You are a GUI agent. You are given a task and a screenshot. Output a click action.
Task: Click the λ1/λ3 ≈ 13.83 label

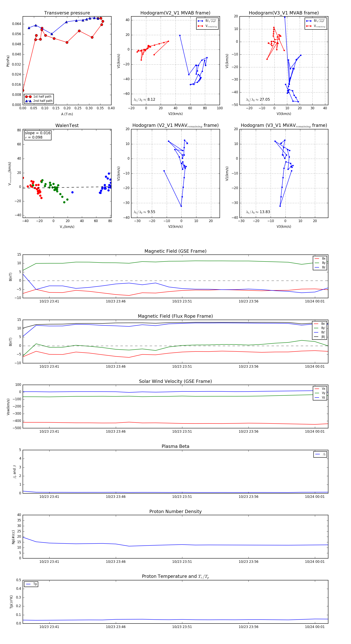point(258,212)
